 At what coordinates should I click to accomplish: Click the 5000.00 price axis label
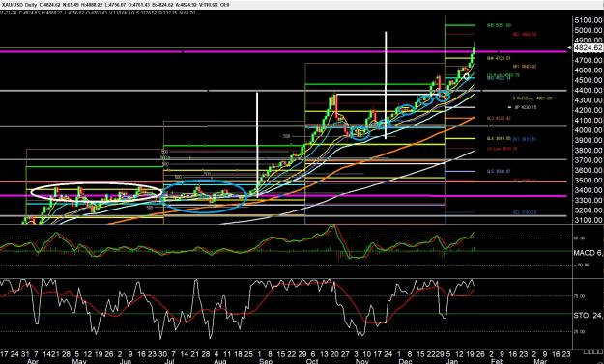tap(588, 30)
